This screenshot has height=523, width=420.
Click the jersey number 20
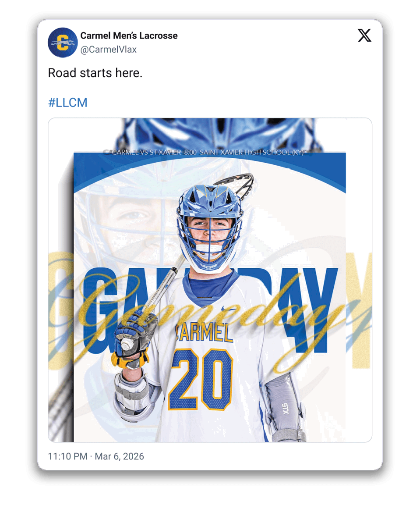(201, 380)
